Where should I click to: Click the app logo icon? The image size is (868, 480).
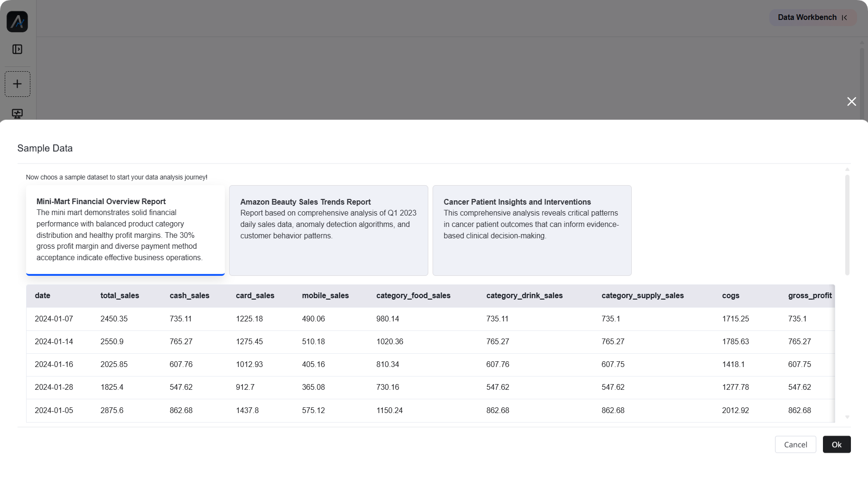pos(17,22)
